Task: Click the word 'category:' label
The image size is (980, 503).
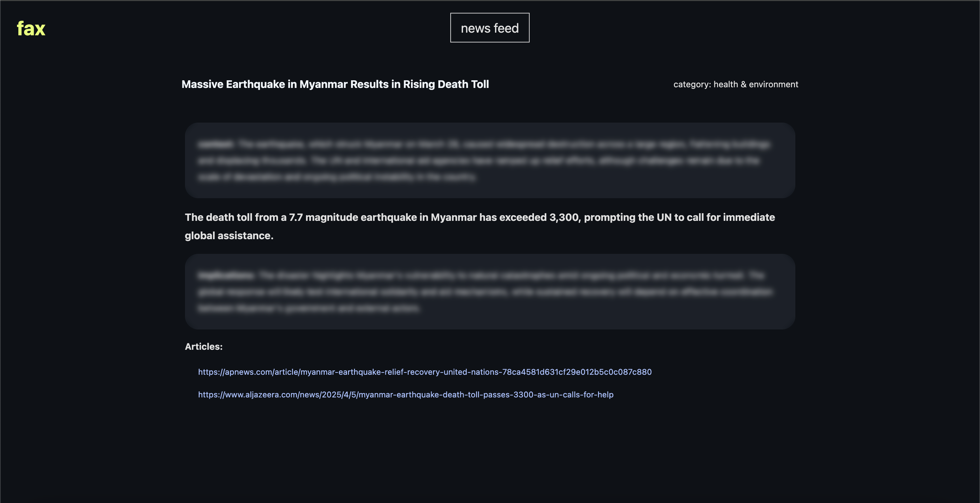Action: pos(692,84)
